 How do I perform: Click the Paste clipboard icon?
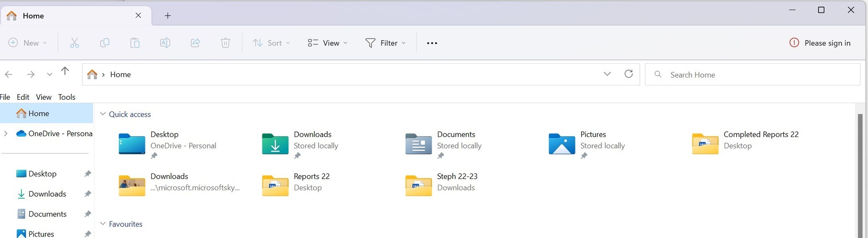coord(135,43)
